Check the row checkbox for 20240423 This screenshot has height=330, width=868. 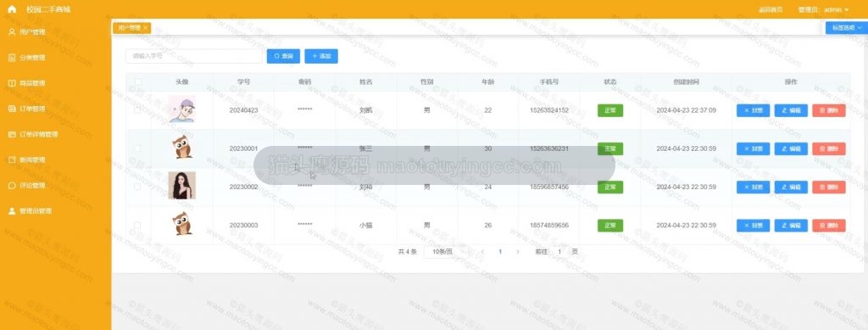137,110
